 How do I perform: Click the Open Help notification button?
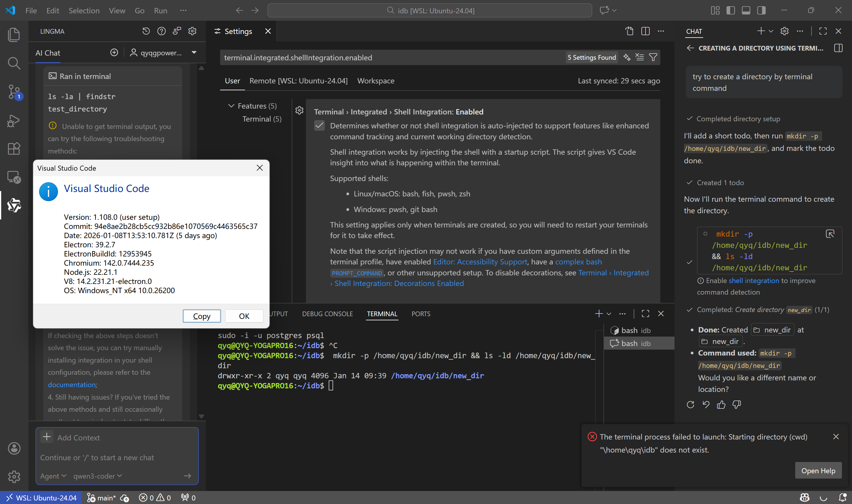[x=818, y=470]
